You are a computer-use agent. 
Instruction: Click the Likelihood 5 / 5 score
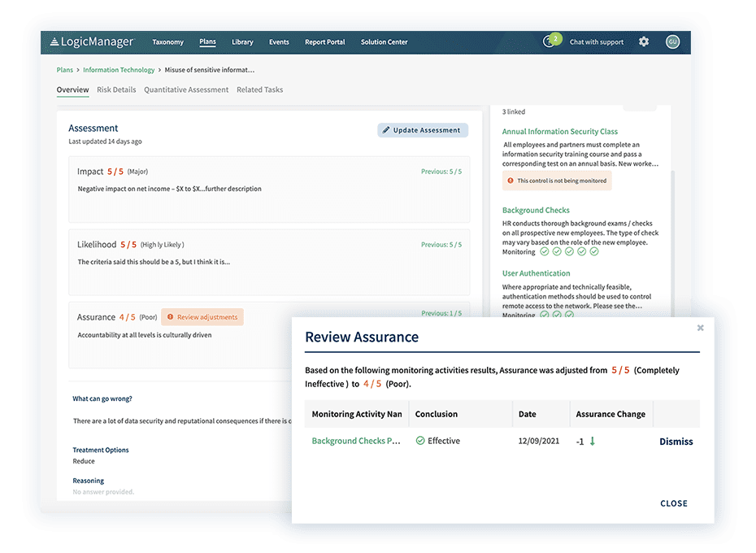click(x=128, y=245)
